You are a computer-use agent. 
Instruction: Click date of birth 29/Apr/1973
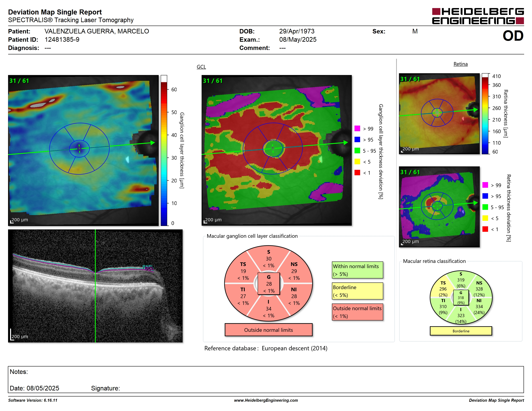[x=297, y=31]
